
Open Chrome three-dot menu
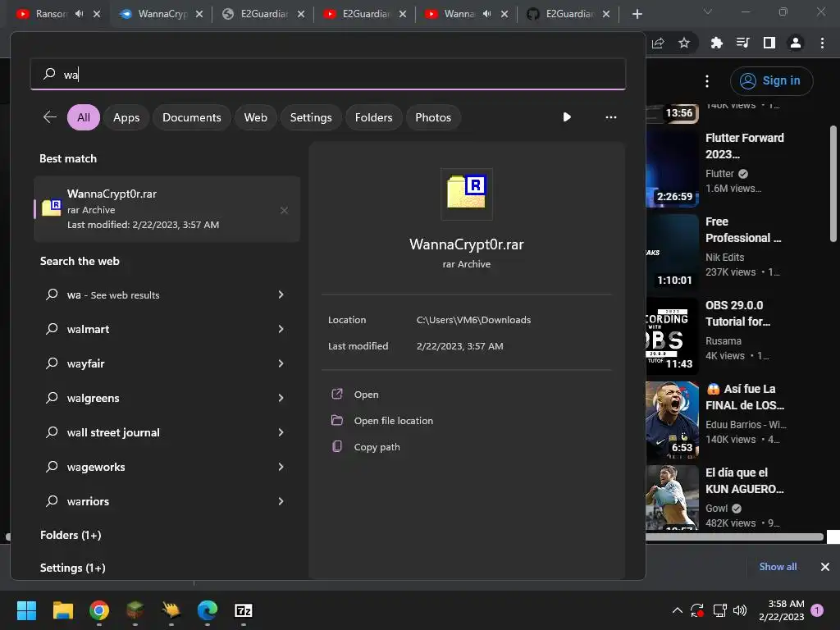click(x=822, y=43)
